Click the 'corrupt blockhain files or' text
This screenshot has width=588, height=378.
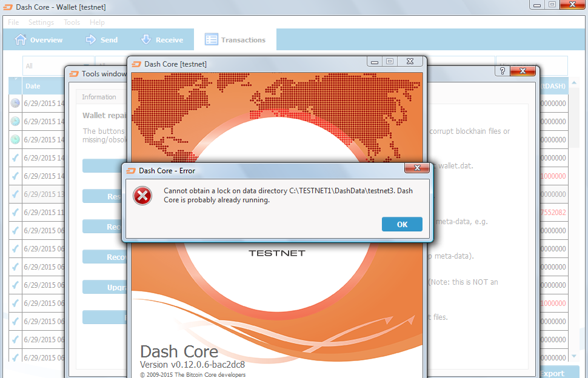point(470,131)
